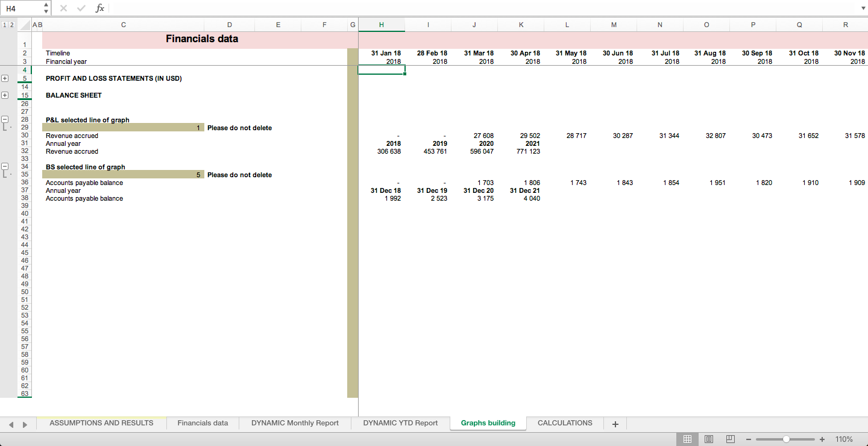The width and height of the screenshot is (868, 446).
Task: Click the Insert Function (fx) icon
Action: pyautogui.click(x=99, y=8)
